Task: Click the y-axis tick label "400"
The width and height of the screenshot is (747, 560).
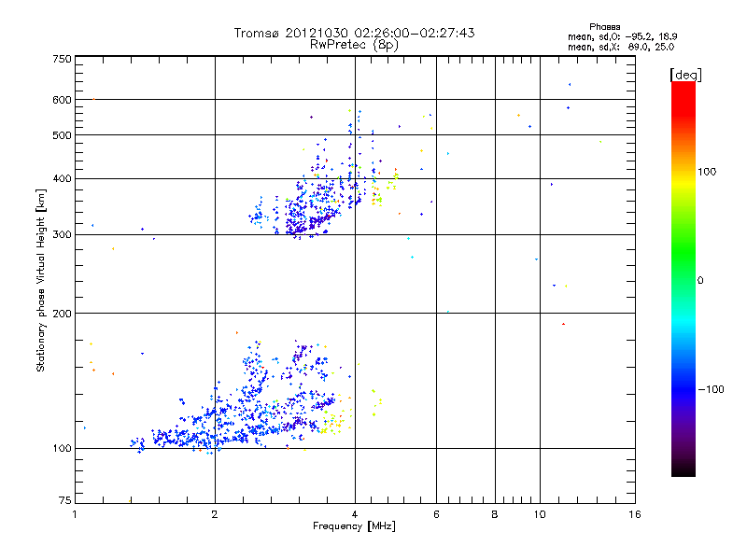Action: pyautogui.click(x=62, y=179)
